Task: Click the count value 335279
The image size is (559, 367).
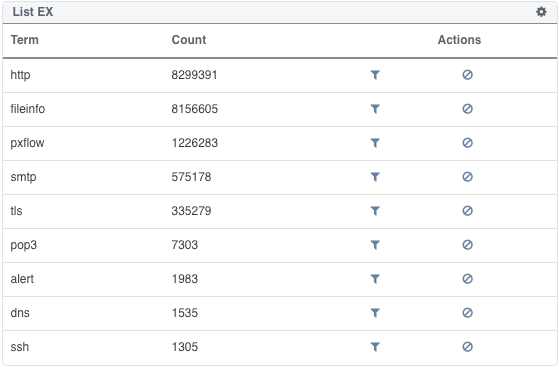Action: tap(191, 211)
